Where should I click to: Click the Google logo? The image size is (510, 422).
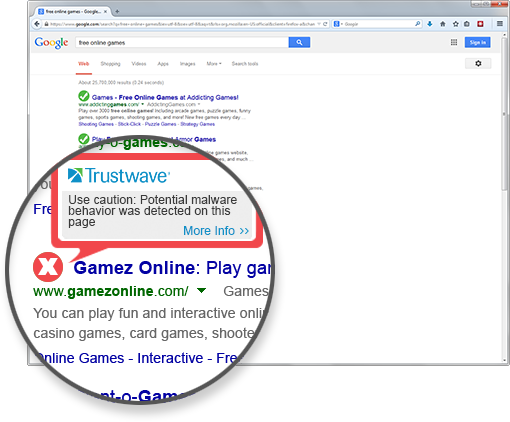(x=51, y=43)
